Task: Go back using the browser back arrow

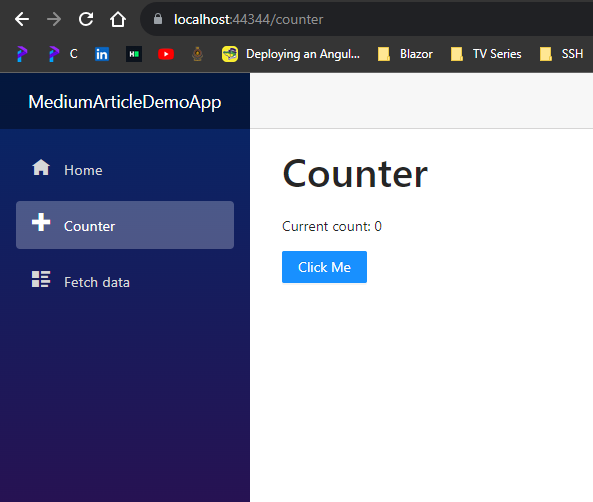Action: pyautogui.click(x=22, y=19)
